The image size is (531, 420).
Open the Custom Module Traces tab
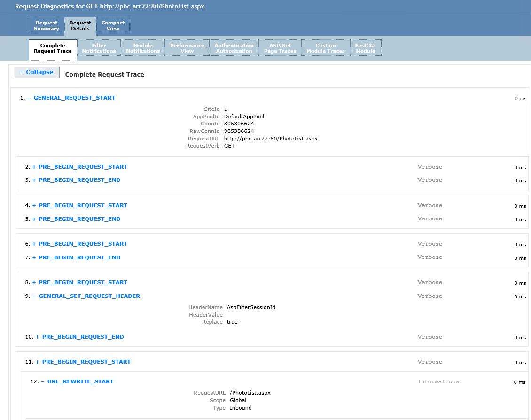326,48
